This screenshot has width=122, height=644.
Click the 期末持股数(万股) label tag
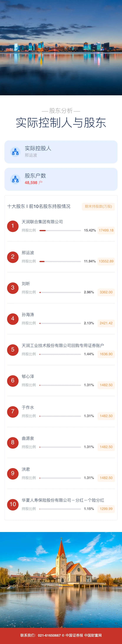[98, 207]
